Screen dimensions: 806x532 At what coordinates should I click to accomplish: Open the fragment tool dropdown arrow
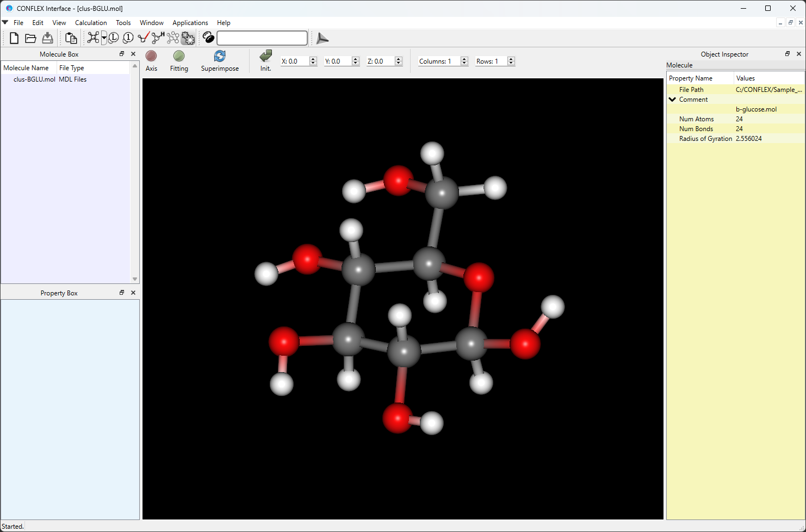click(x=103, y=38)
